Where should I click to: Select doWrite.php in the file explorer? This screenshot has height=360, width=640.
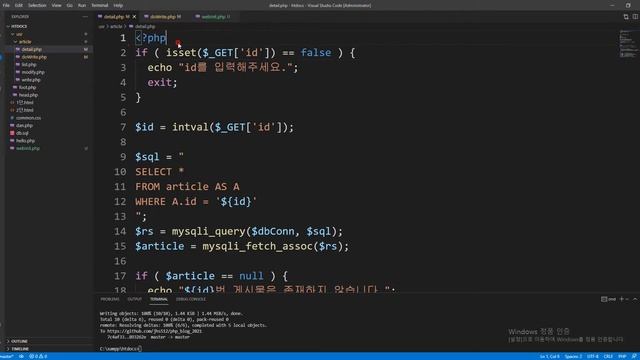[34, 57]
